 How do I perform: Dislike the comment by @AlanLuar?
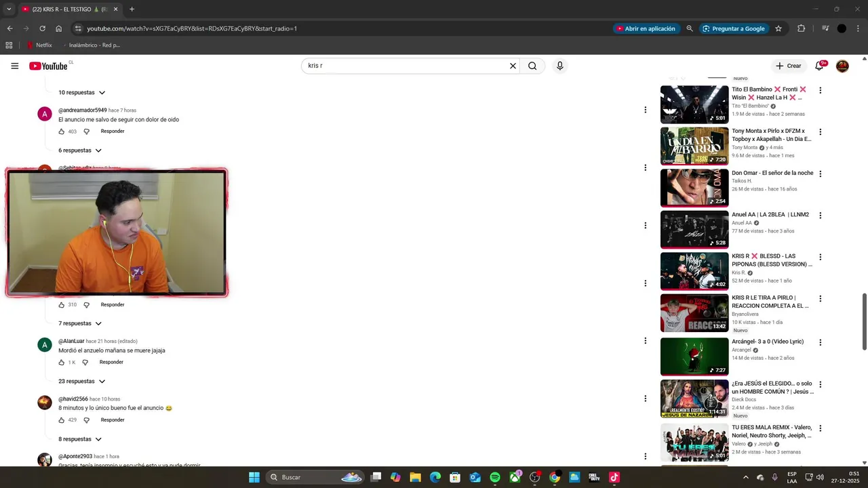tap(85, 363)
